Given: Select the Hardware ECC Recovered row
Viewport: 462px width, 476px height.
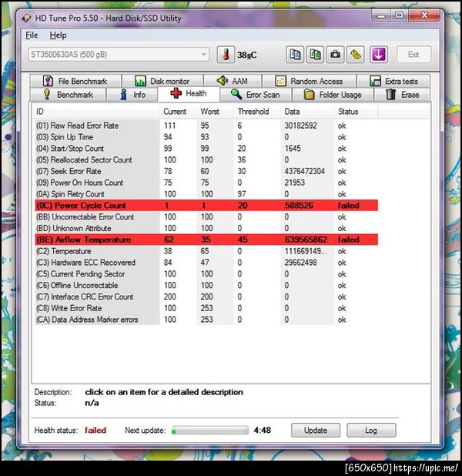Looking at the screenshot, I should (206, 263).
